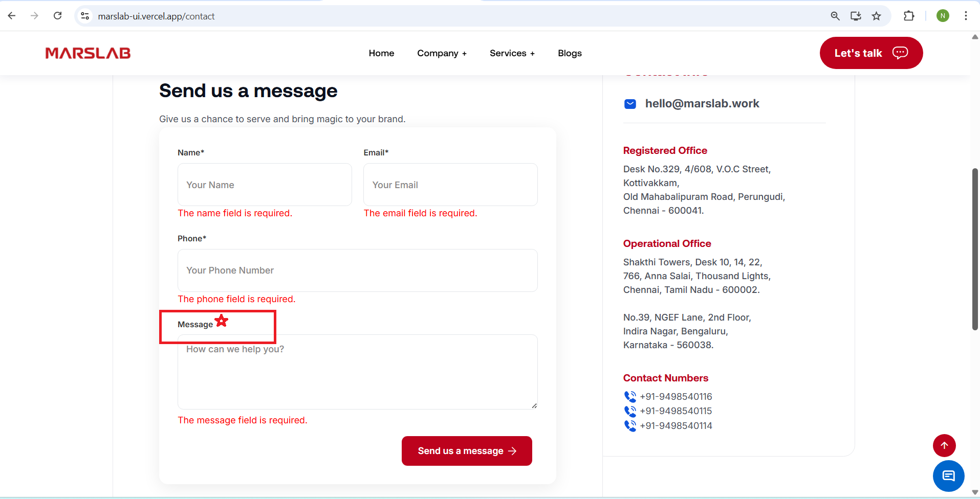This screenshot has height=499, width=980.
Task: Submit form with Send us a message button
Action: (x=467, y=451)
